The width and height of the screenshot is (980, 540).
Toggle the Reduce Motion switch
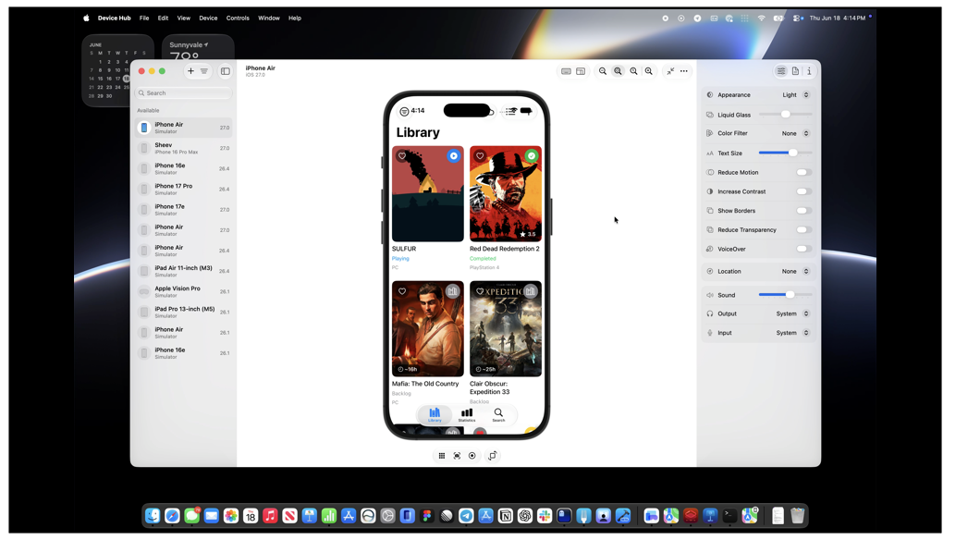803,173
